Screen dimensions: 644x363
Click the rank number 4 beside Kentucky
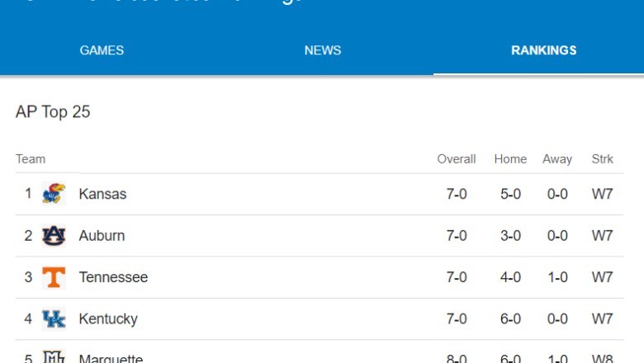[28, 318]
